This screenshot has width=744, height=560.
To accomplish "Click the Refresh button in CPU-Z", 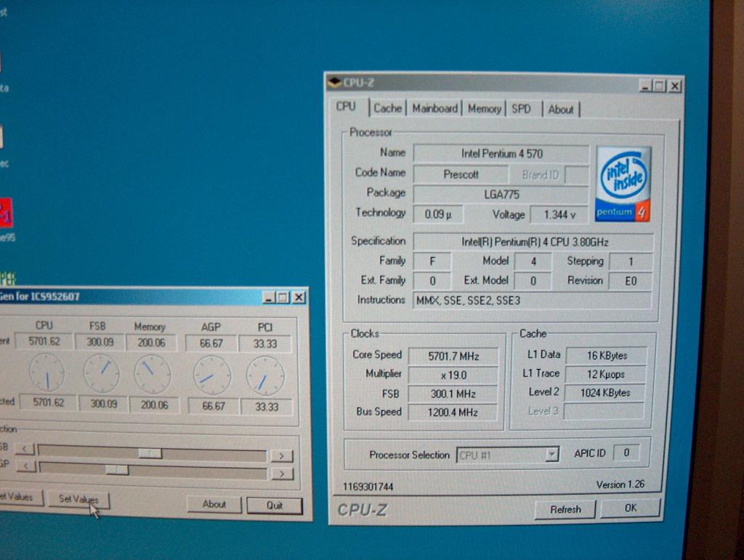I will (565, 509).
